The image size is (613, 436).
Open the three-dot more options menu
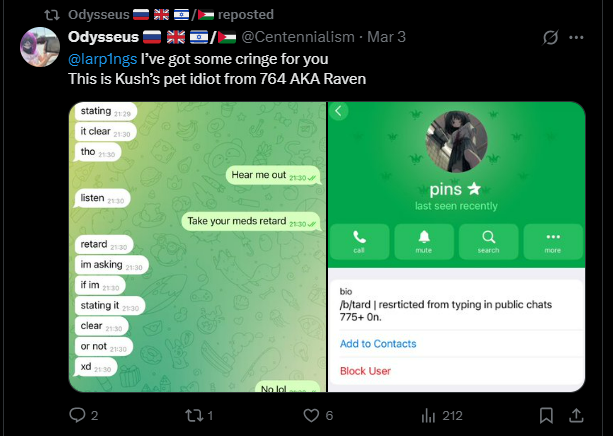click(x=576, y=38)
